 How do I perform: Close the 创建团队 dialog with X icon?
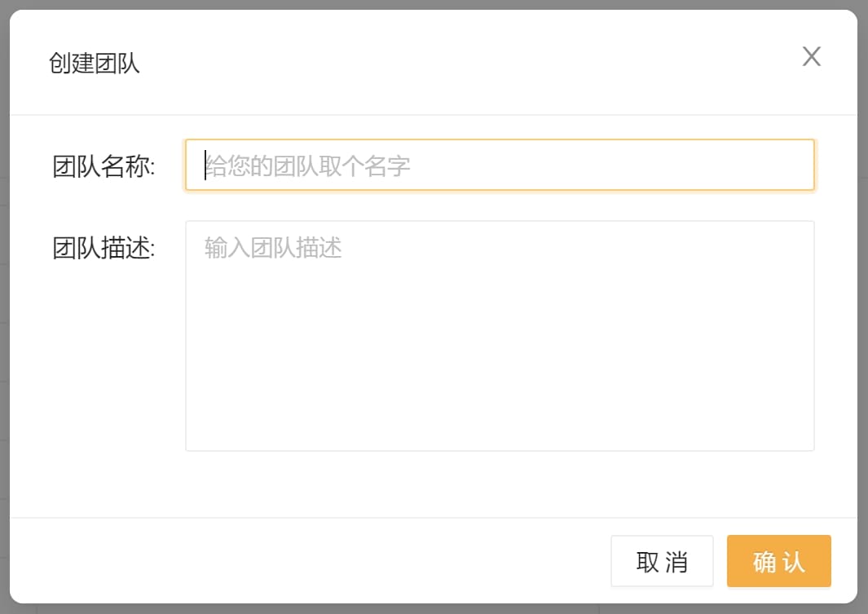click(811, 56)
